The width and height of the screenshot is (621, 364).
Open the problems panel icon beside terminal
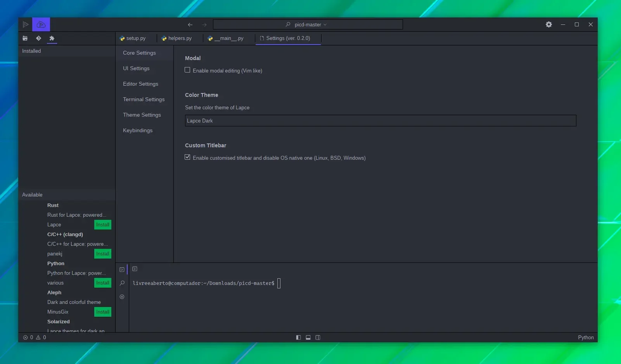[122, 297]
